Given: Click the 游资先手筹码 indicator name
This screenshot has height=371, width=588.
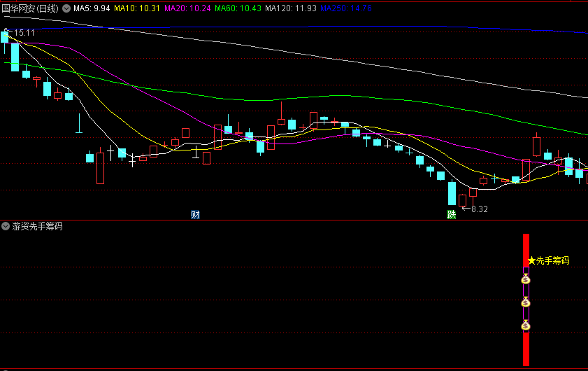Looking at the screenshot, I should pyautogui.click(x=37, y=226).
